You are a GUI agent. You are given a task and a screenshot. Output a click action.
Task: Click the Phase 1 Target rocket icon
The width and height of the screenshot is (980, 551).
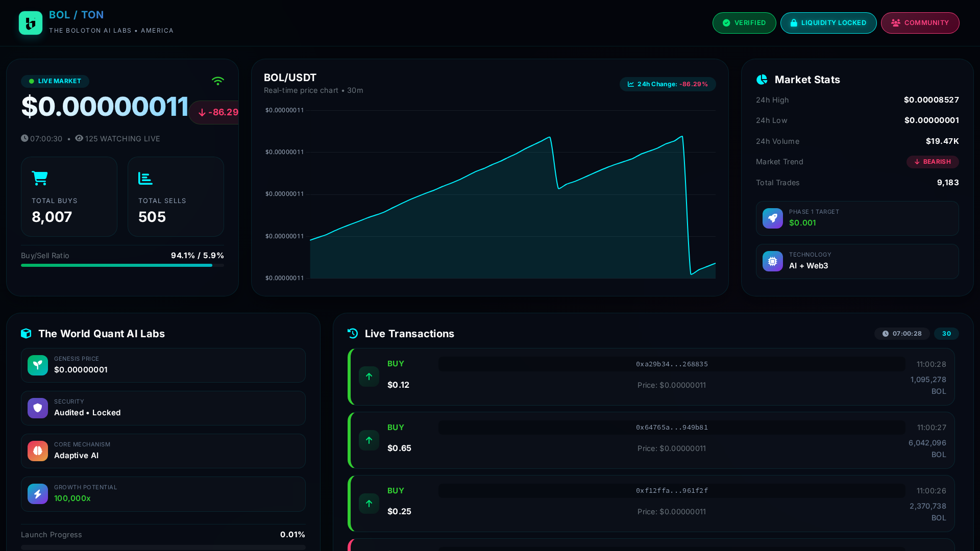tap(773, 218)
